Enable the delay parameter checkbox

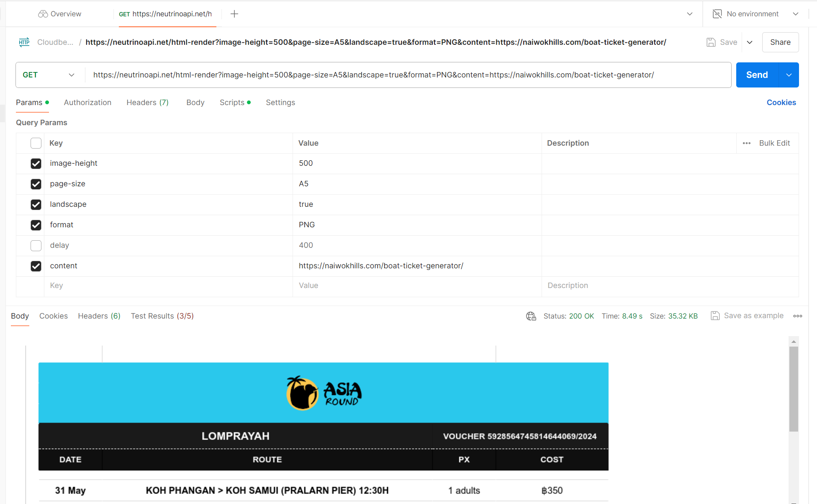click(x=36, y=246)
